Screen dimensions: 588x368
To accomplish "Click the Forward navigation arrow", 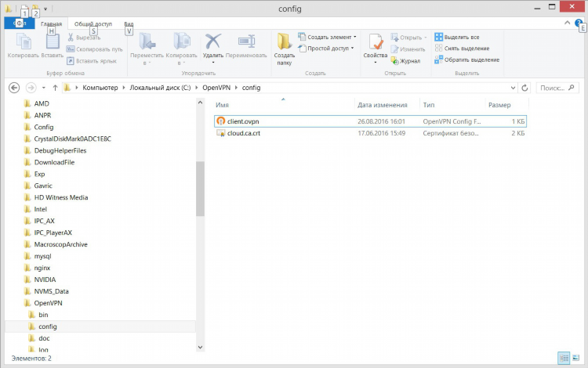I will pos(31,88).
